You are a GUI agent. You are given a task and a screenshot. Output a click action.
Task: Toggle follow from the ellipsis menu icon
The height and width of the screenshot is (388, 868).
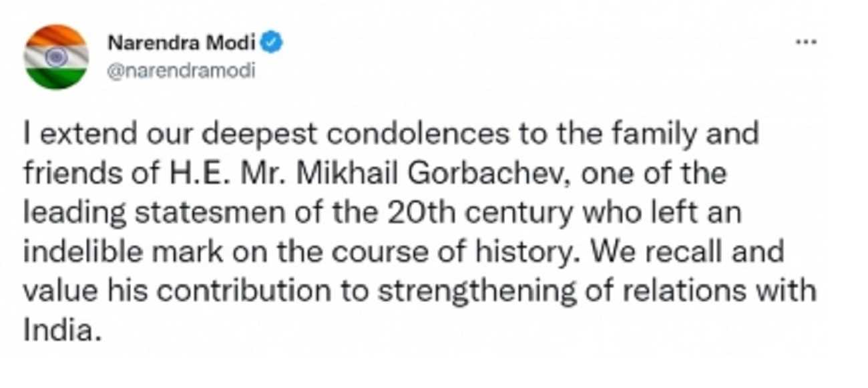pos(807,41)
